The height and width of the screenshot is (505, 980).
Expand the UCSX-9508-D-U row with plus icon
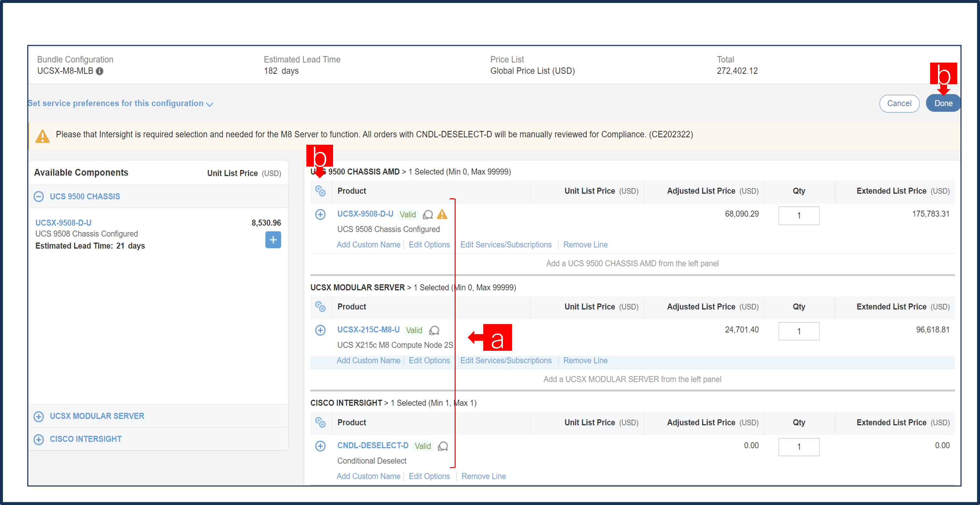[x=320, y=214]
